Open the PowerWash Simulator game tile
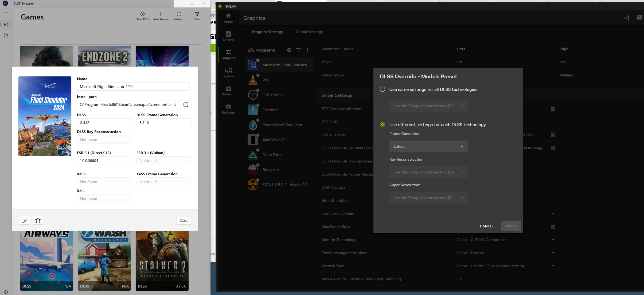 pyautogui.click(x=104, y=261)
